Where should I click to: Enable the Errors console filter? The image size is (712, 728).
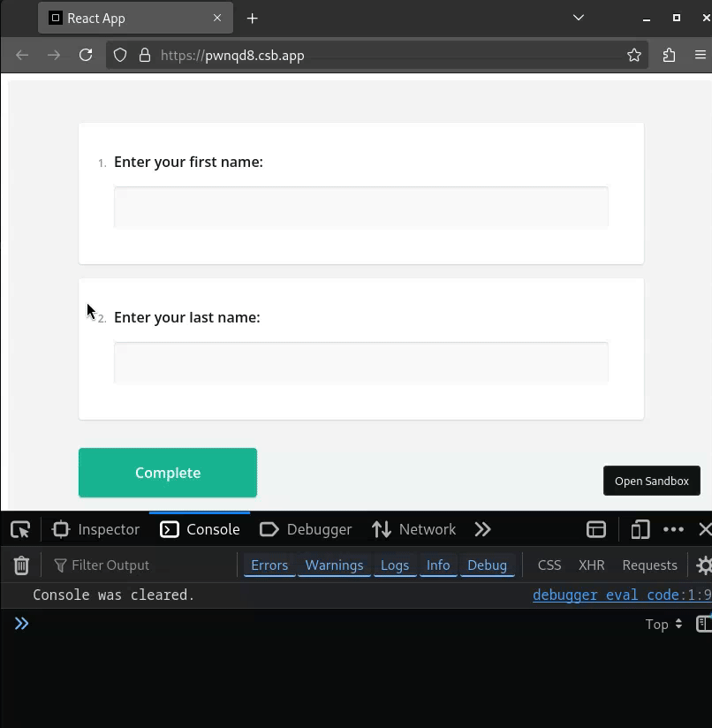[269, 565]
